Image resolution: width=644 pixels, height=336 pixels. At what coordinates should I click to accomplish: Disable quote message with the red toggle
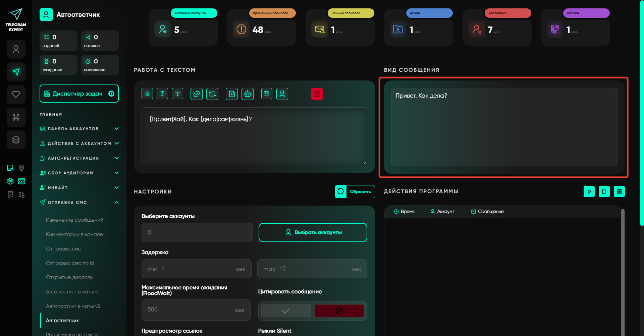pyautogui.click(x=339, y=311)
